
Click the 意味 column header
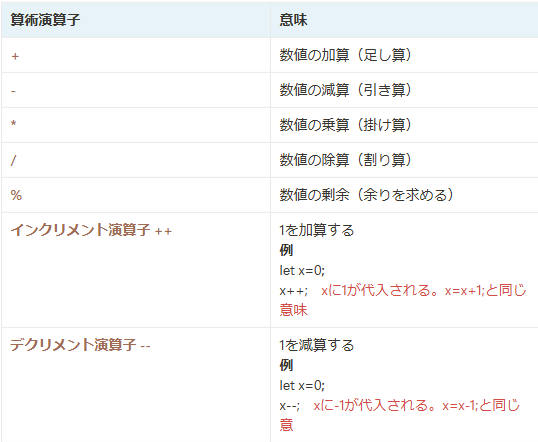click(x=293, y=20)
